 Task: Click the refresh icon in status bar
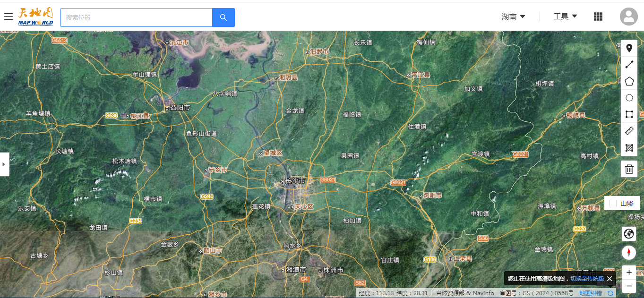[610, 293]
